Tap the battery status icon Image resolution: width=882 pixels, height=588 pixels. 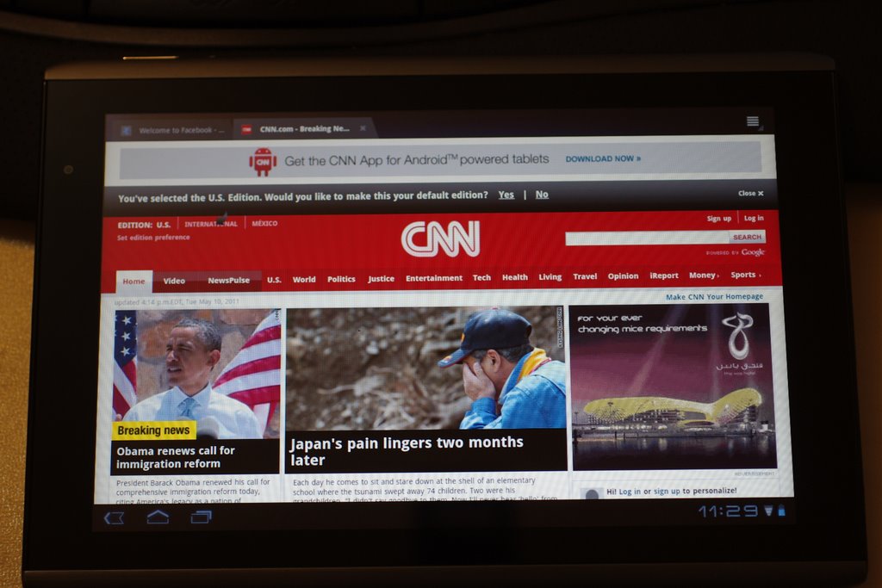[781, 511]
